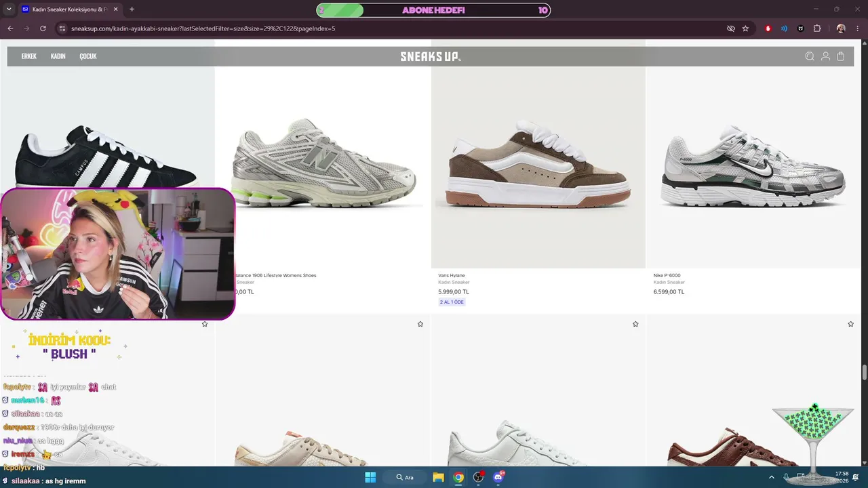The image size is (868, 488).
Task: Open the KADIN menu
Action: pyautogui.click(x=58, y=56)
